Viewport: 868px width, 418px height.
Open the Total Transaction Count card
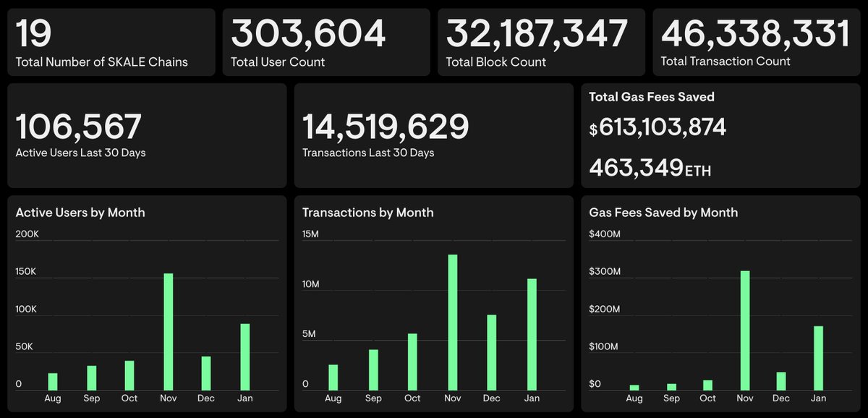click(x=756, y=41)
